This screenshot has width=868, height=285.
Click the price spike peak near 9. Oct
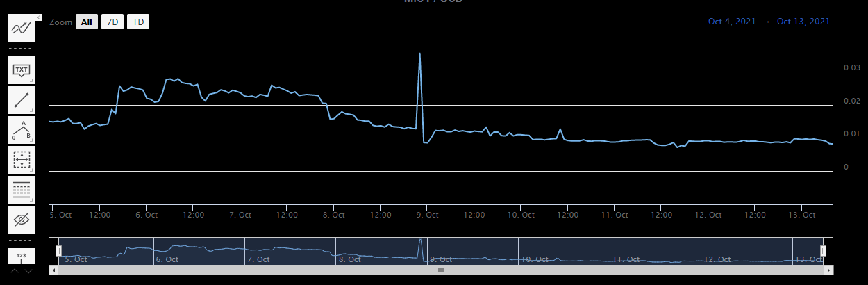419,53
